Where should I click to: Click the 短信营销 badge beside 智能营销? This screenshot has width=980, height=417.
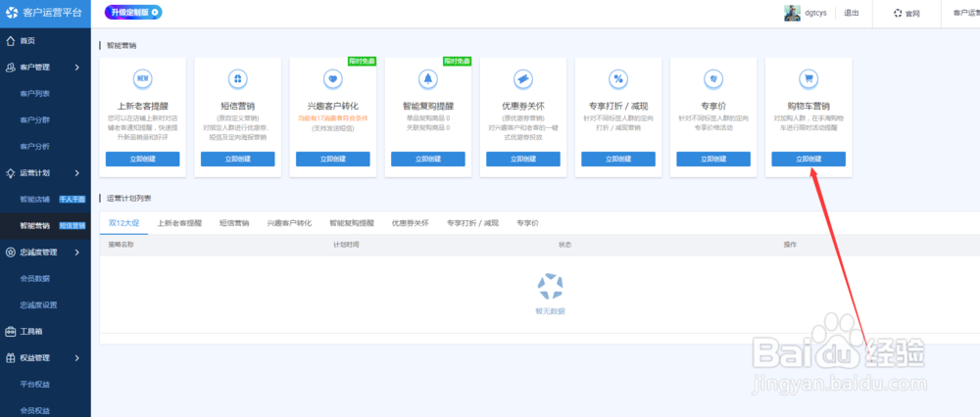(x=72, y=226)
